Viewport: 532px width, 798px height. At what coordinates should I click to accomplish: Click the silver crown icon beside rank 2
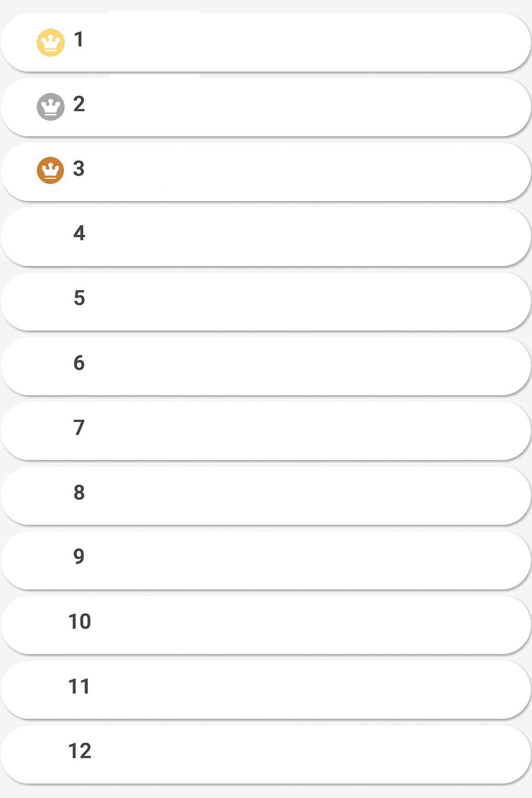tap(50, 106)
